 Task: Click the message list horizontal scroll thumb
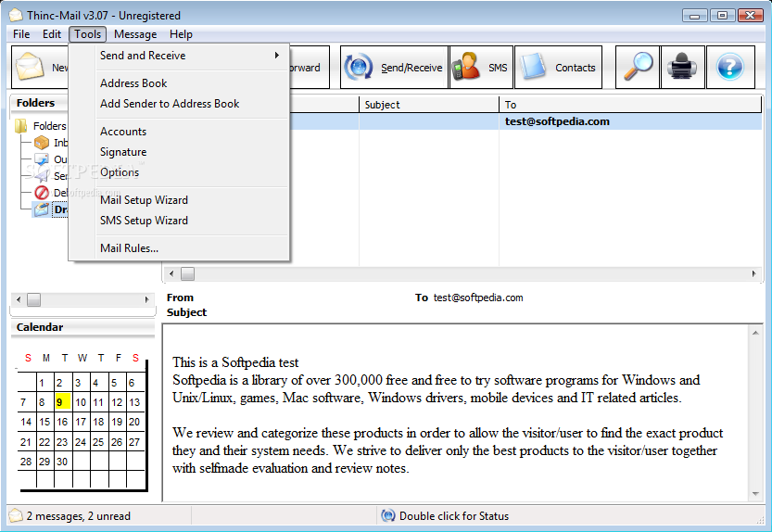(187, 273)
